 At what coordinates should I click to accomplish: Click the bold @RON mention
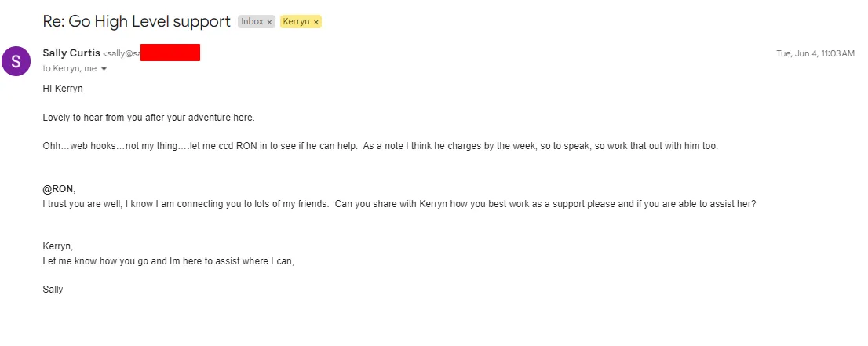pyautogui.click(x=59, y=189)
